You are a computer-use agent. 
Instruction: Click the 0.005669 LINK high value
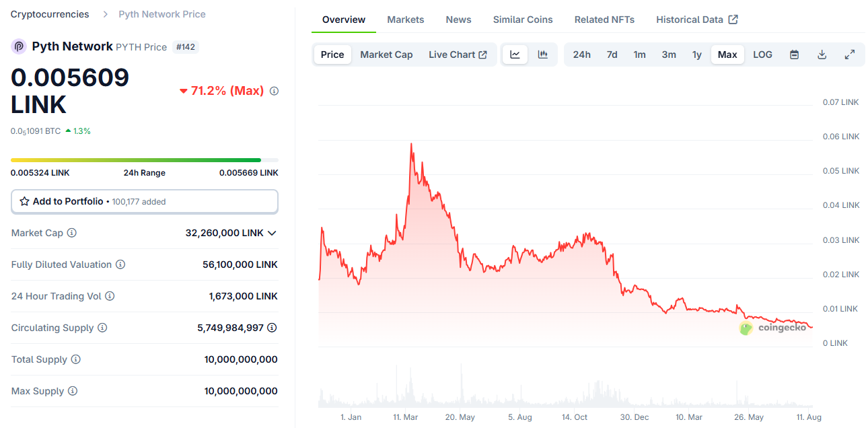click(249, 173)
